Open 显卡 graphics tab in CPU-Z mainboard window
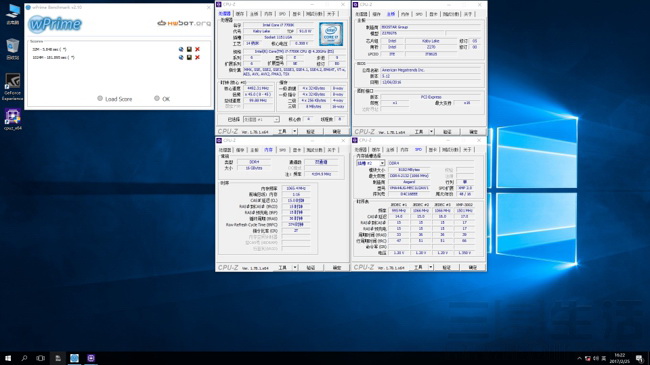 [x=433, y=14]
